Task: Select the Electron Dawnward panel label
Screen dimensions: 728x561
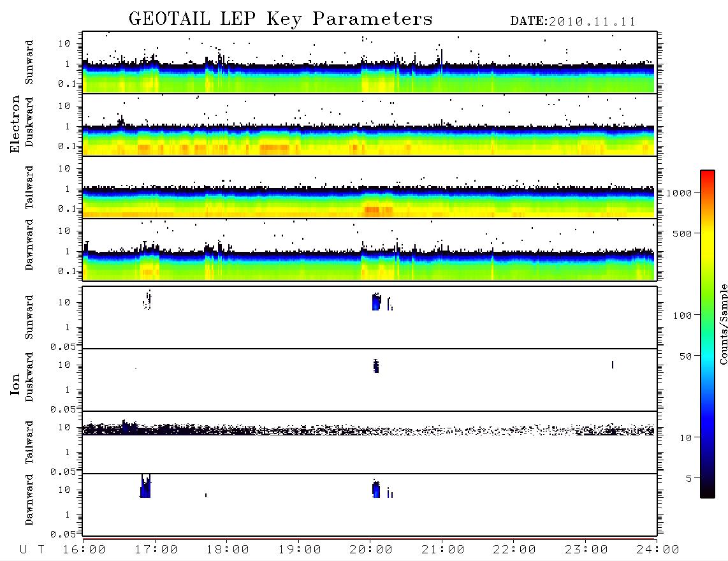Action: (29, 245)
